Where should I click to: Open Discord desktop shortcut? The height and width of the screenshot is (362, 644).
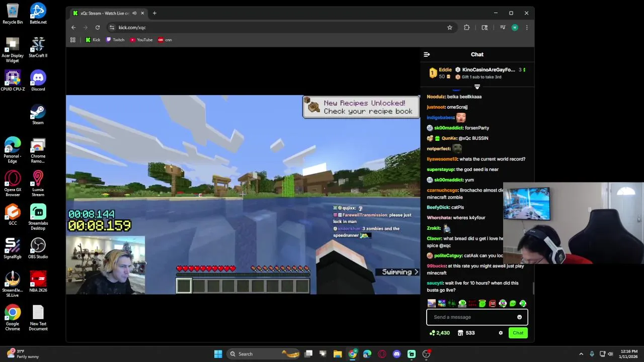38,81
